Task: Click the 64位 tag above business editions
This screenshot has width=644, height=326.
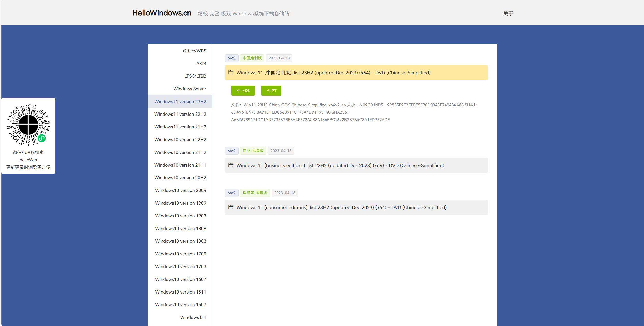Action: pos(231,151)
